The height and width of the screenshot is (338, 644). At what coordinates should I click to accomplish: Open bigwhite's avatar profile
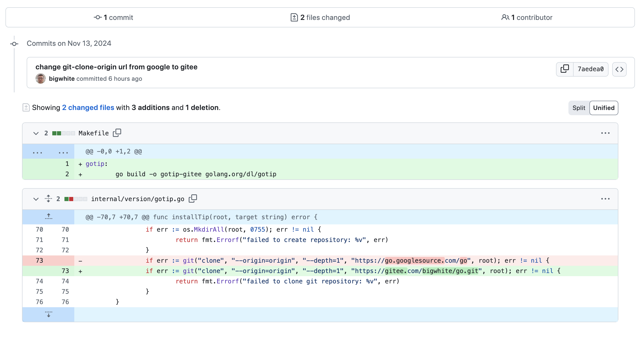(x=41, y=78)
